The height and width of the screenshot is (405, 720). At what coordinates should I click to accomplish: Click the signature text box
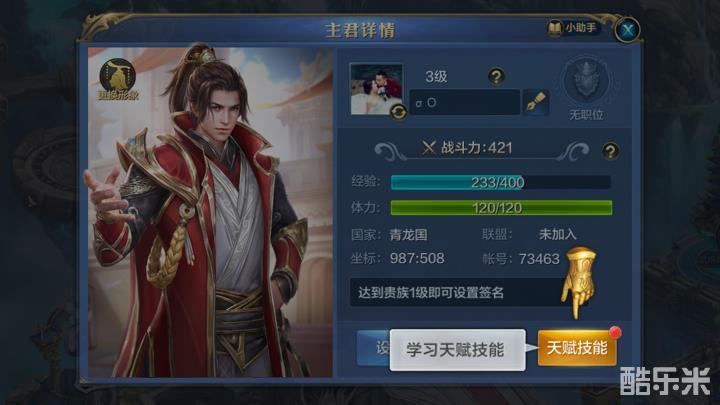pyautogui.click(x=459, y=292)
